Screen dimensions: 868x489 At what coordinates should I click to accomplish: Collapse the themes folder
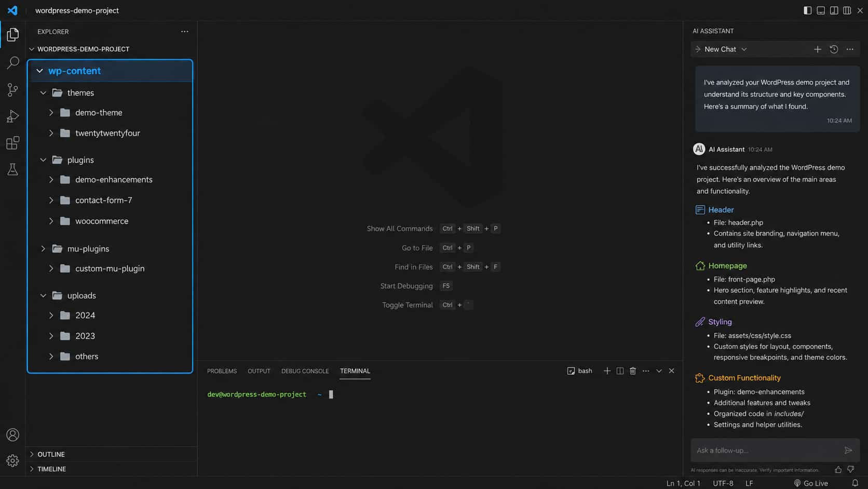pos(43,92)
